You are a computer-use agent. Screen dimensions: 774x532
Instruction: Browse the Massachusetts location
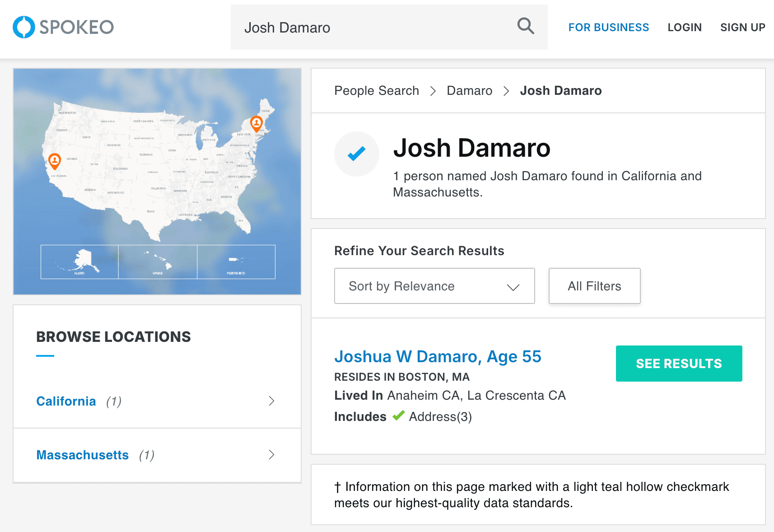[x=83, y=455]
